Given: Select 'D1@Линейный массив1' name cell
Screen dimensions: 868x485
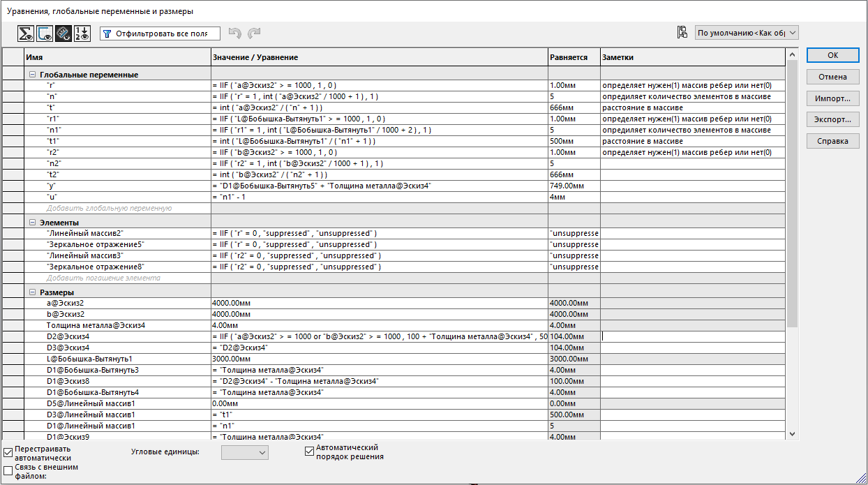Looking at the screenshot, I should 117,426.
